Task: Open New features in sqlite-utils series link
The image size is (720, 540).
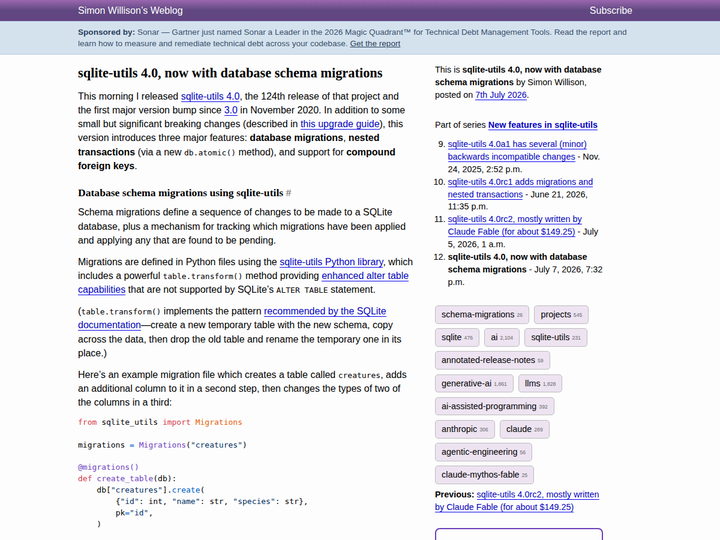Action: [x=543, y=125]
